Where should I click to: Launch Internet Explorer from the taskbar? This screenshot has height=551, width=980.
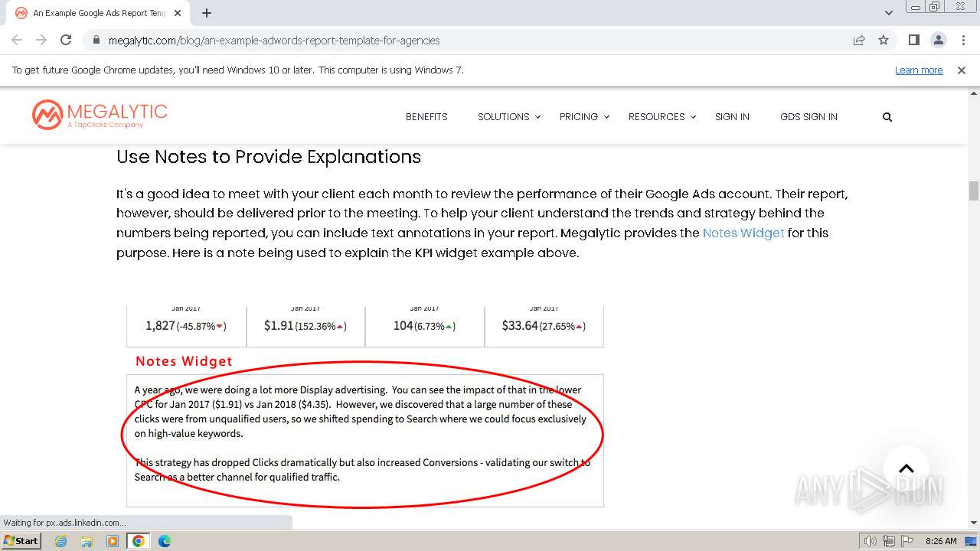coord(61,541)
